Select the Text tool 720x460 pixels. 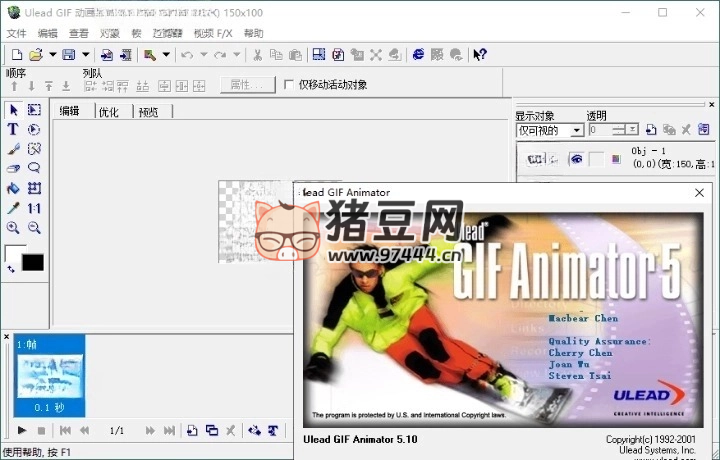coord(13,129)
